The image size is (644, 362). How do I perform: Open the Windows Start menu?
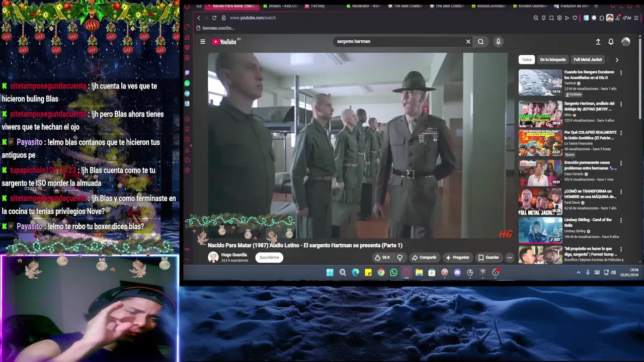(x=330, y=273)
